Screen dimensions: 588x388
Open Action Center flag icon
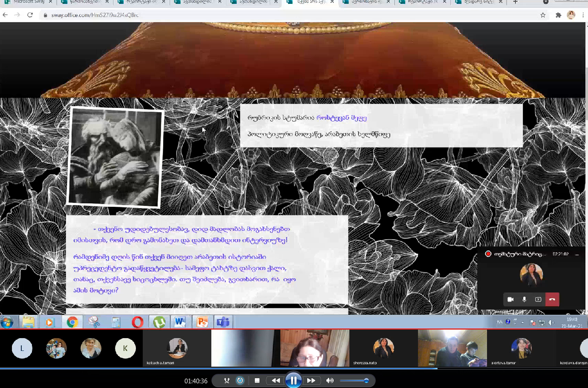533,322
